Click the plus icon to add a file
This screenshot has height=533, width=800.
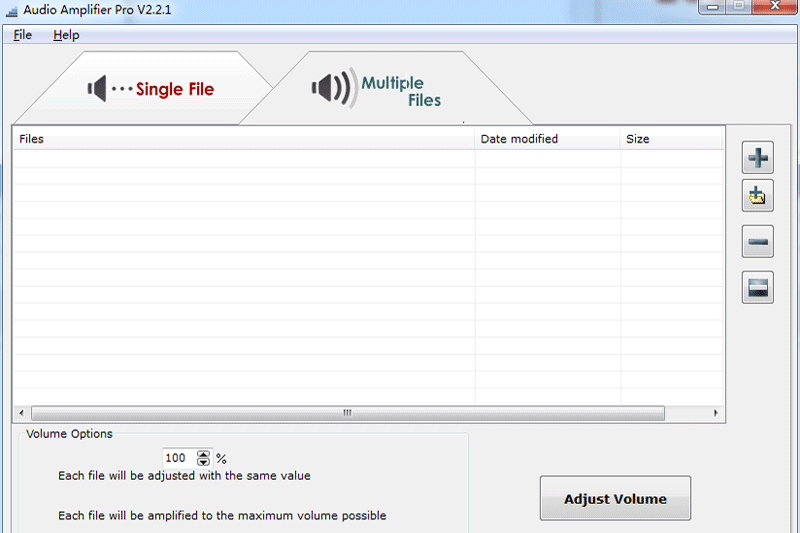(758, 157)
